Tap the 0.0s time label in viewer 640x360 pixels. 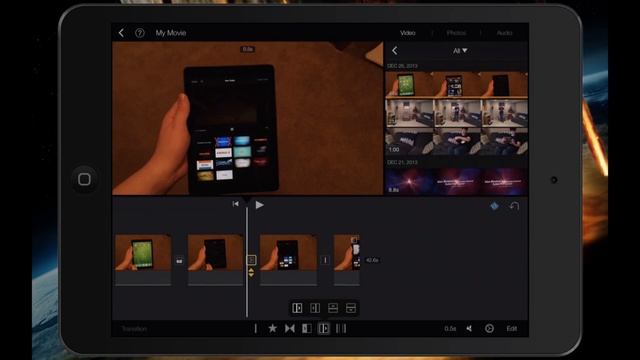tap(248, 49)
